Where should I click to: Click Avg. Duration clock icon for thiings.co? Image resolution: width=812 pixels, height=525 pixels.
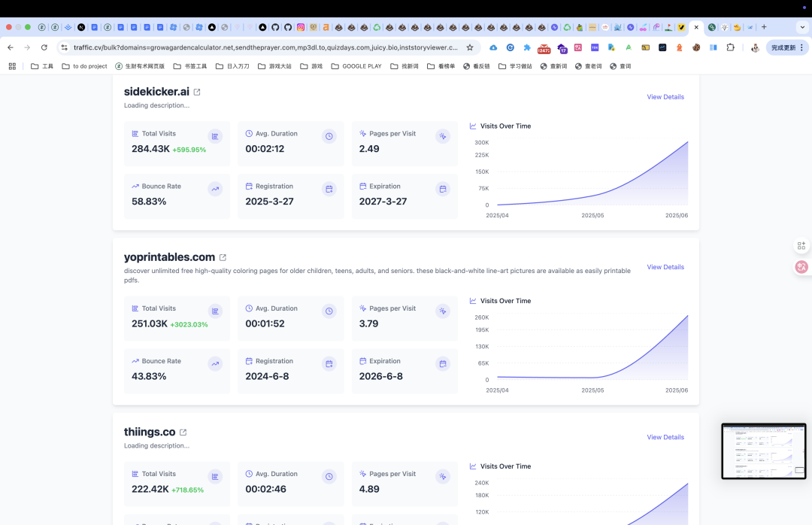329,476
